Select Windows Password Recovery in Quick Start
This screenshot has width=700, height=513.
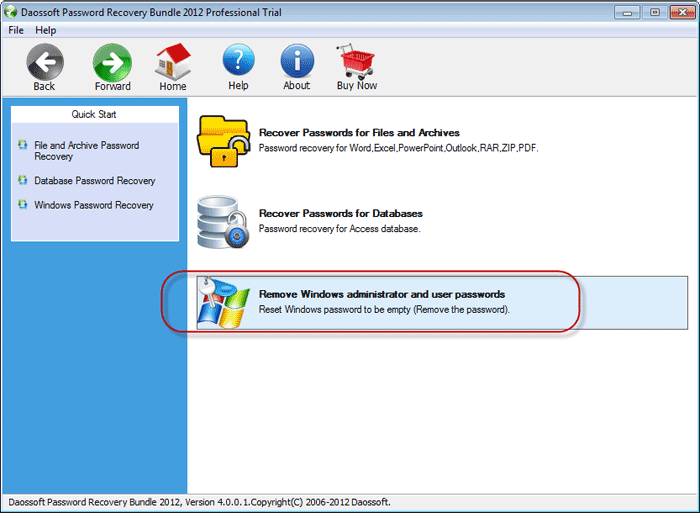click(x=94, y=205)
